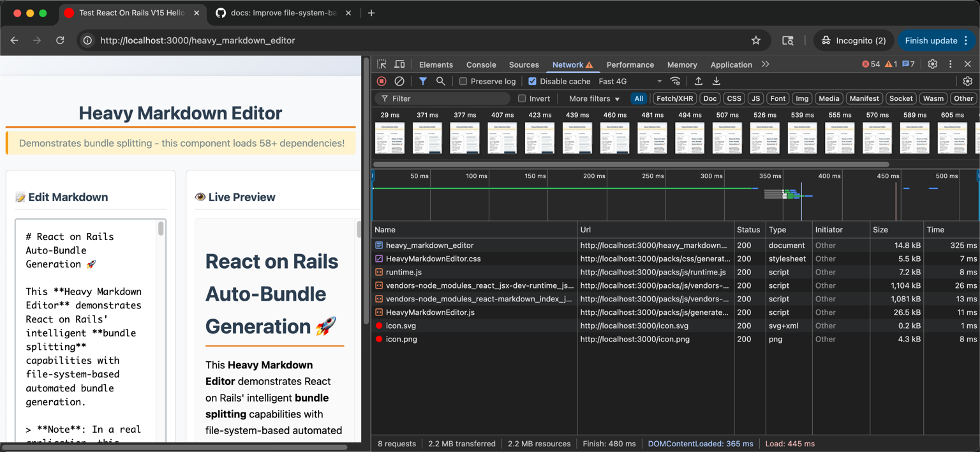Import HAR via the download icon

pyautogui.click(x=716, y=81)
